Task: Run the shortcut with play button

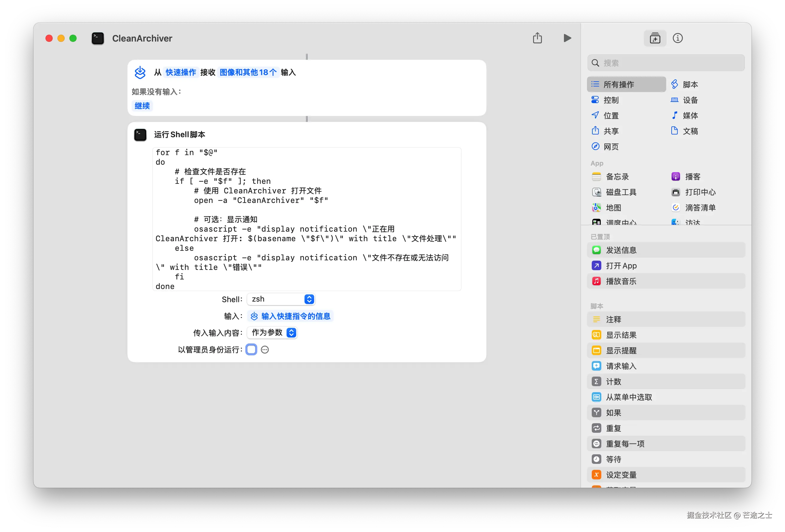Action: click(x=567, y=38)
